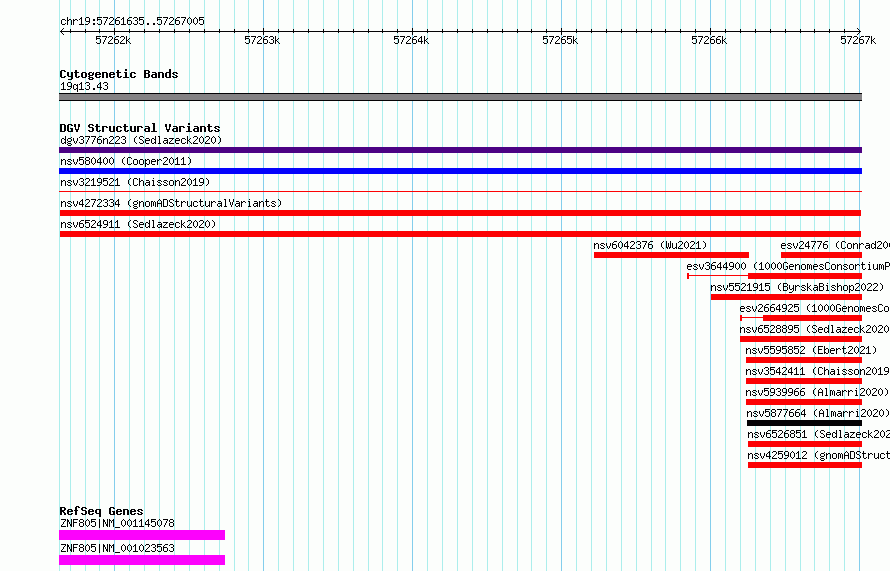Click the DGV Structural Variants track heading
The width and height of the screenshot is (890, 571).
click(140, 128)
